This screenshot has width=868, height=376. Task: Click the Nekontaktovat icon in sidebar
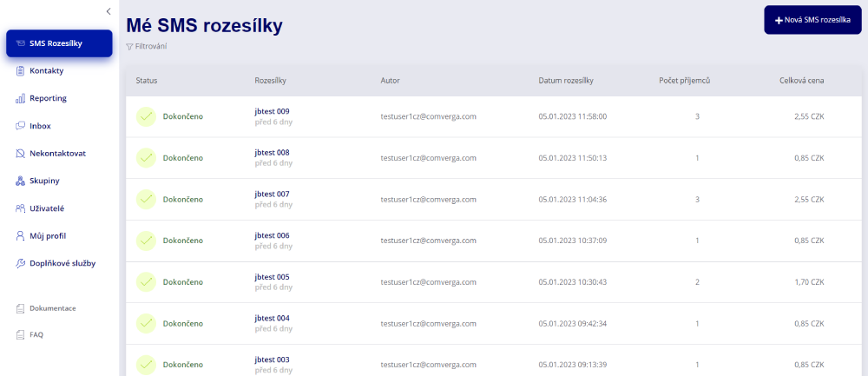(x=20, y=154)
